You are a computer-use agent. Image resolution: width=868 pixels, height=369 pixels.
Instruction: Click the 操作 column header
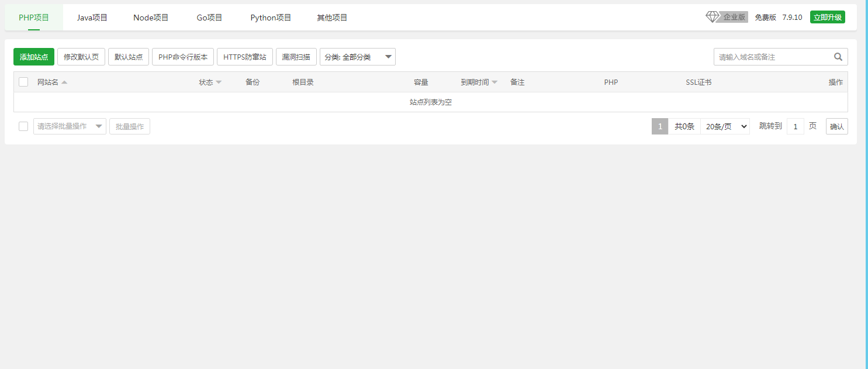point(836,82)
